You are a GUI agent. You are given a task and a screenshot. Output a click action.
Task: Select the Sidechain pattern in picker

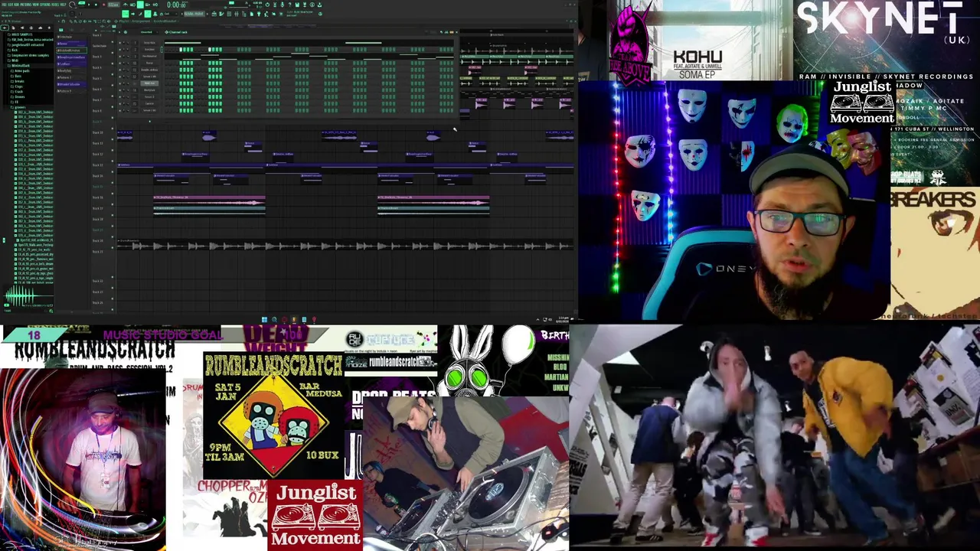(71, 37)
